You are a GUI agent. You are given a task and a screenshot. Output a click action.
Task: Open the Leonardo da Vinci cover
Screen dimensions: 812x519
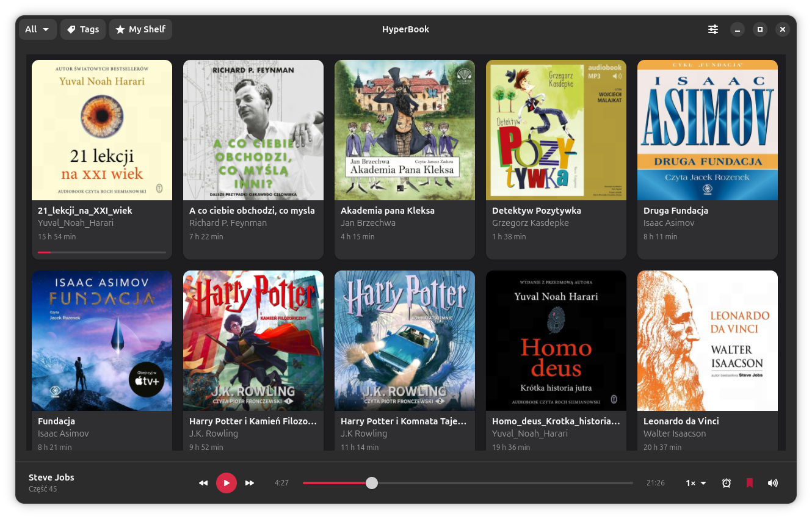pyautogui.click(x=708, y=341)
